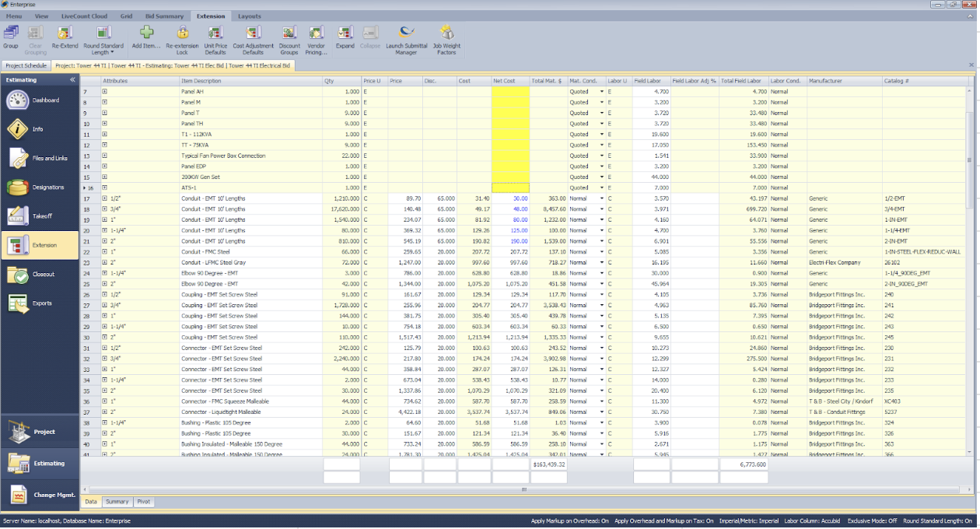Open the Summary tab at the bottom
The width and height of the screenshot is (980, 529).
(118, 502)
